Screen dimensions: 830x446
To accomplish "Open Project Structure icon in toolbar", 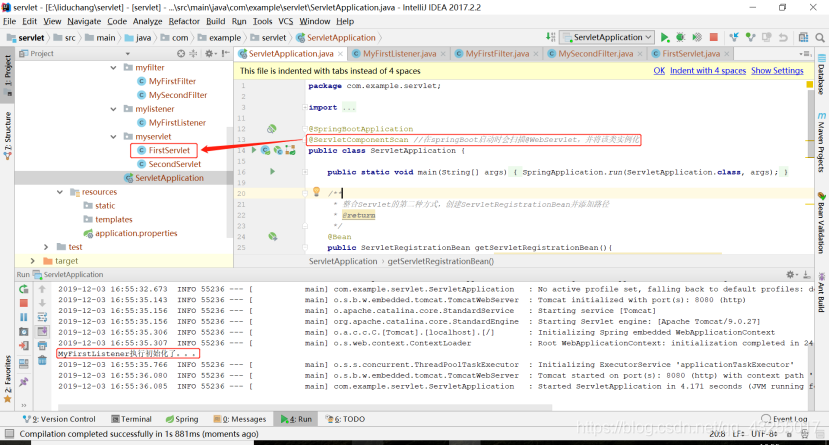I will [804, 38].
